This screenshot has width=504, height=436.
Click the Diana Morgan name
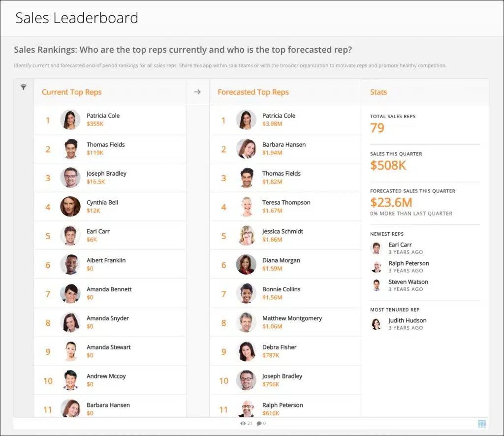[281, 260]
